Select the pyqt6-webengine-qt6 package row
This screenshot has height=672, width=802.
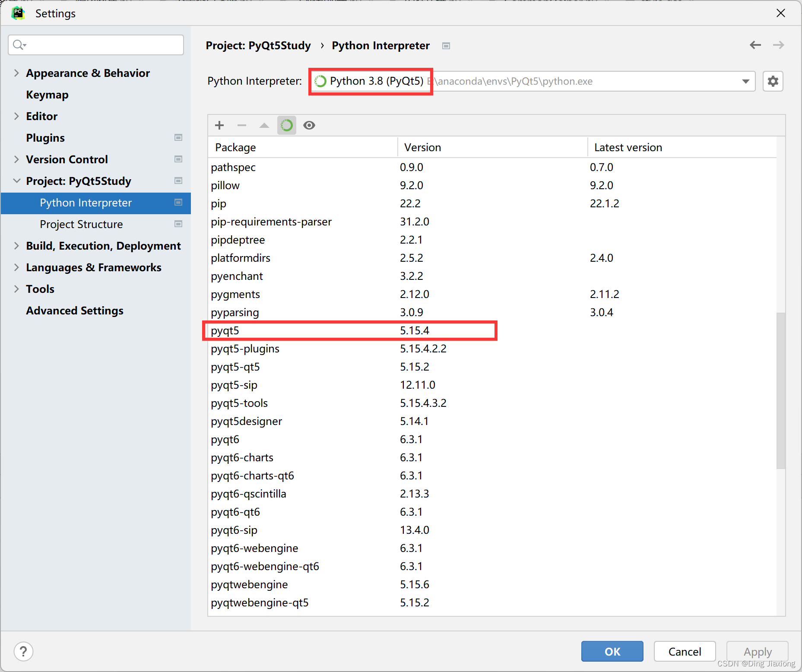492,566
